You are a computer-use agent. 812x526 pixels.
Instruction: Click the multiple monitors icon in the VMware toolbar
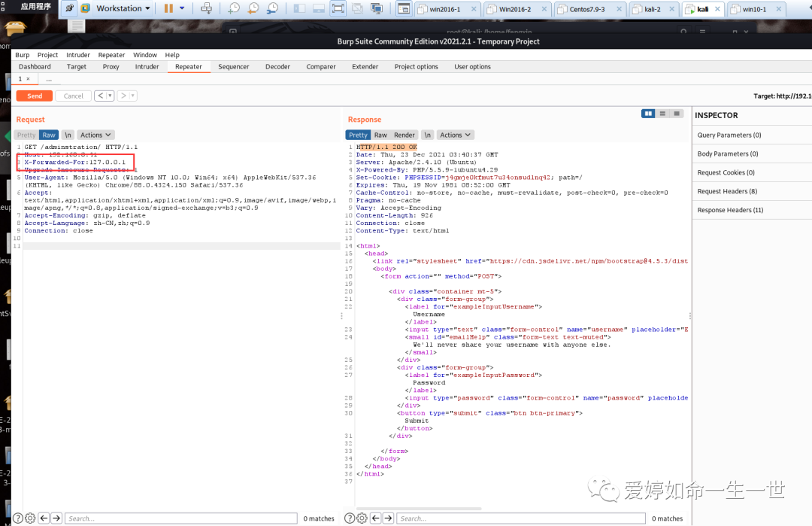coord(377,8)
